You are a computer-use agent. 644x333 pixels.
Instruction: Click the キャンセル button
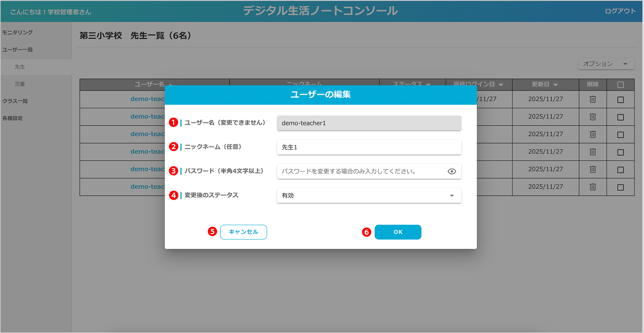(243, 232)
